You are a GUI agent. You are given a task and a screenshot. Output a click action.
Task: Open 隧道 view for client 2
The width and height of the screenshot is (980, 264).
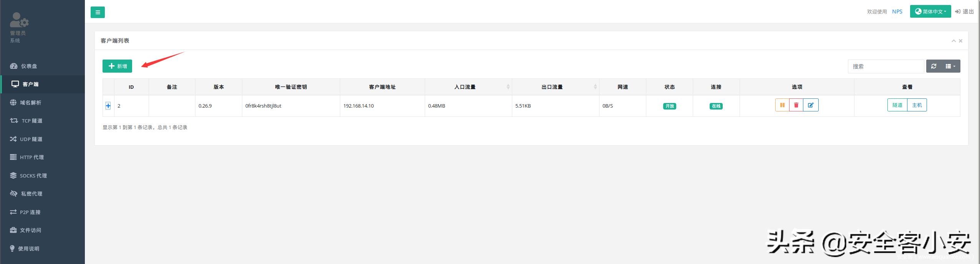click(x=897, y=105)
